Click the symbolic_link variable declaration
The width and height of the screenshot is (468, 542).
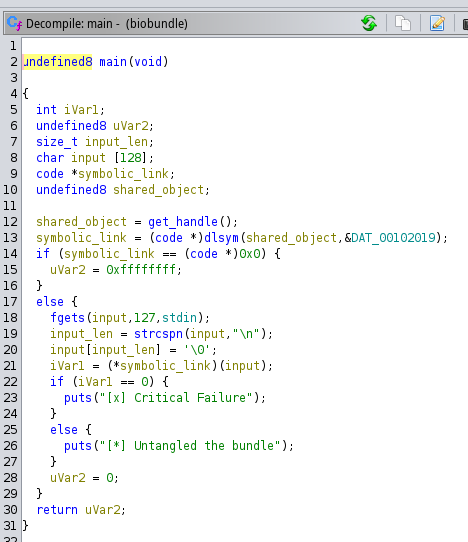pyautogui.click(x=123, y=174)
